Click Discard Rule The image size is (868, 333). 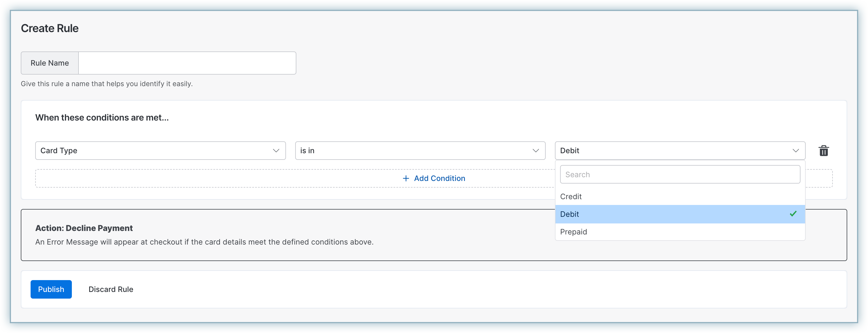(x=111, y=289)
